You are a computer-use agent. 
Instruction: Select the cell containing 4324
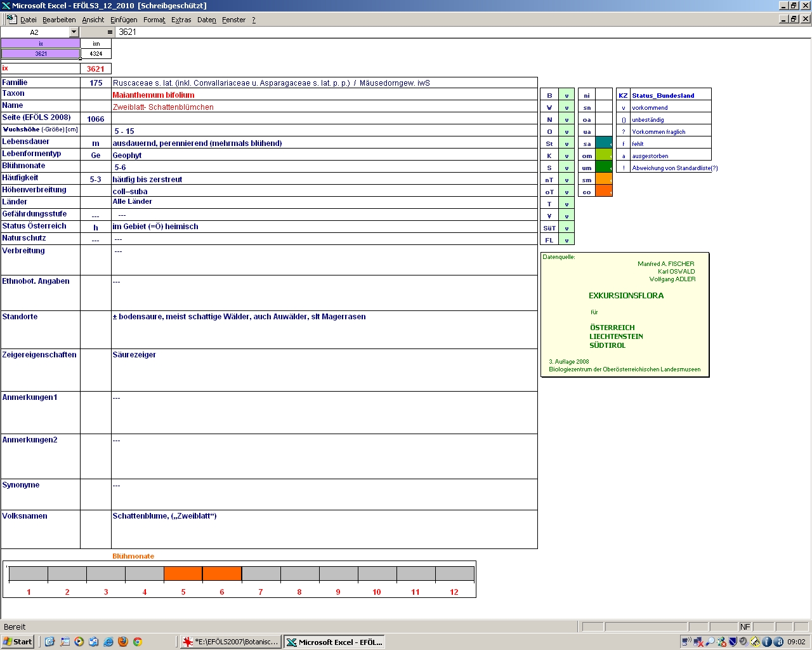click(x=96, y=53)
